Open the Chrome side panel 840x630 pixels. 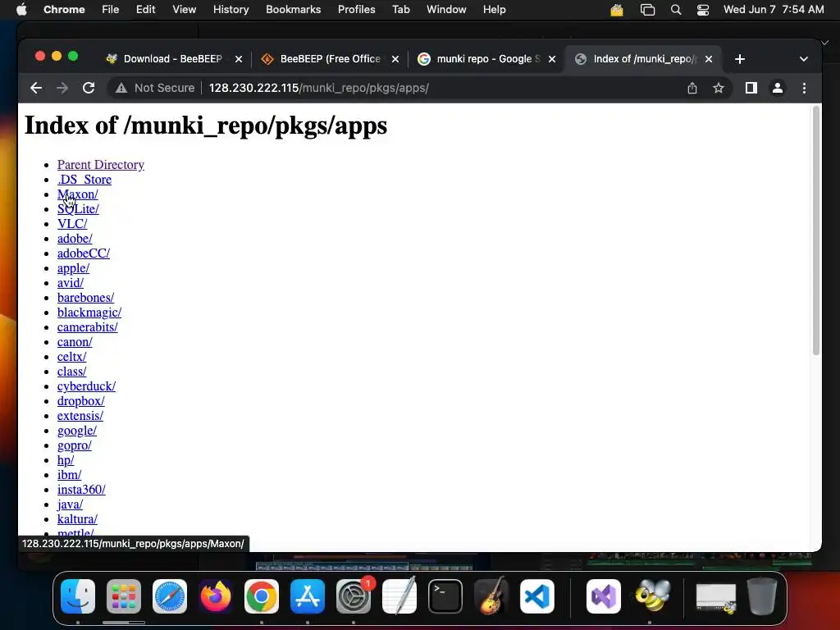click(x=751, y=88)
